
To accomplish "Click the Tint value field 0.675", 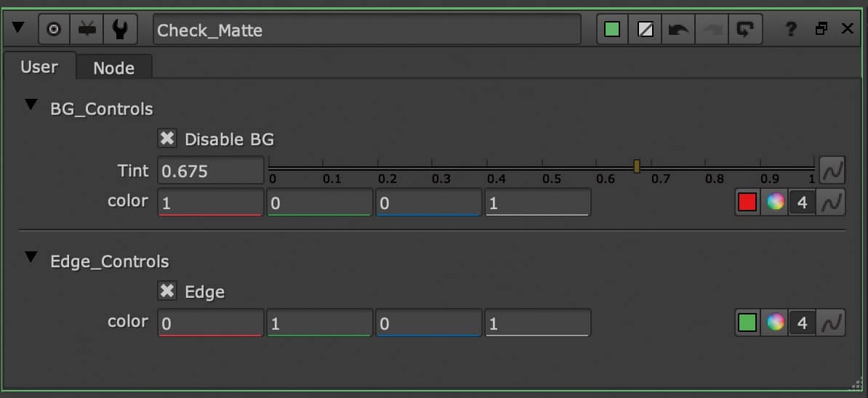I will [x=211, y=171].
